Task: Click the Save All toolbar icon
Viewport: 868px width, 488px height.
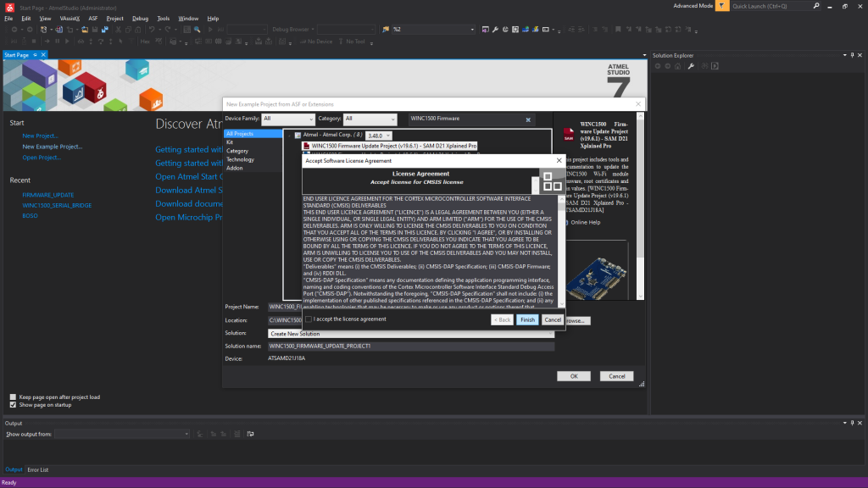Action: [104, 30]
